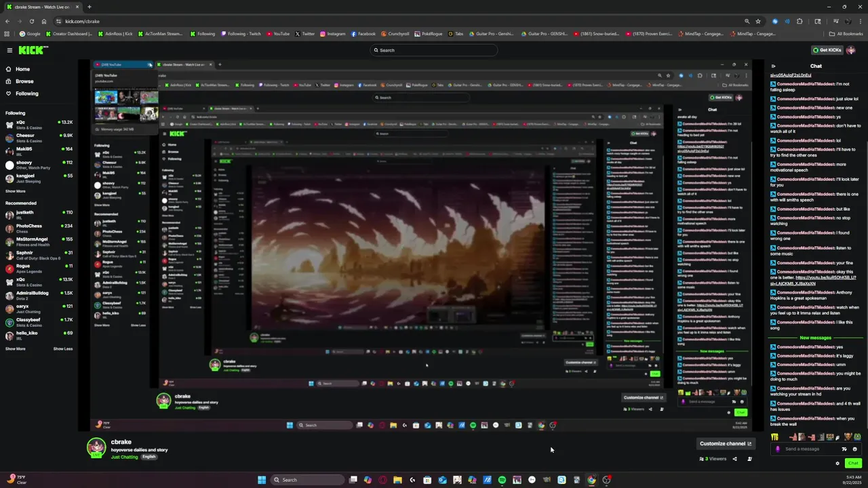Viewport: 868px width, 488px height.
Task: Open Outlook from taskbar
Action: coord(442,480)
